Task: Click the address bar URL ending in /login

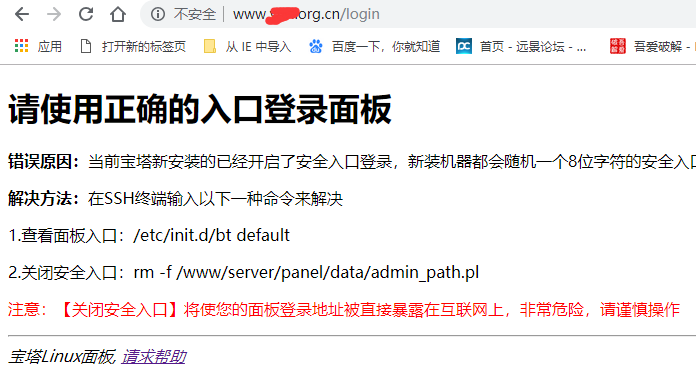Action: pyautogui.click(x=306, y=14)
